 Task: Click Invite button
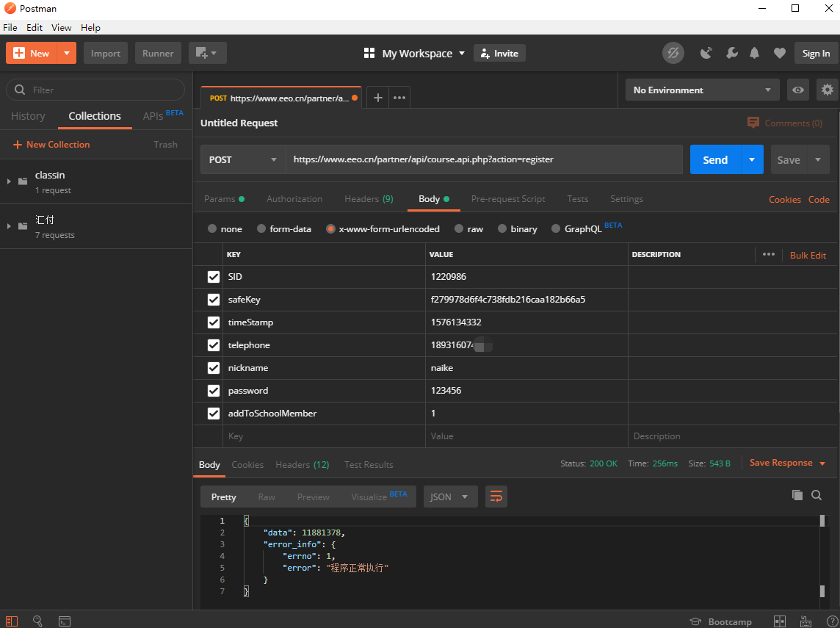[x=499, y=53]
